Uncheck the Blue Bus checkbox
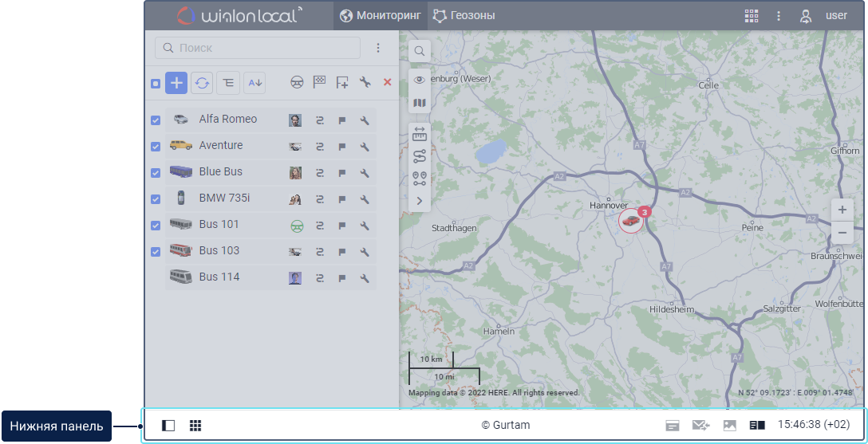Viewport: 868px width, 444px height. coord(156,173)
